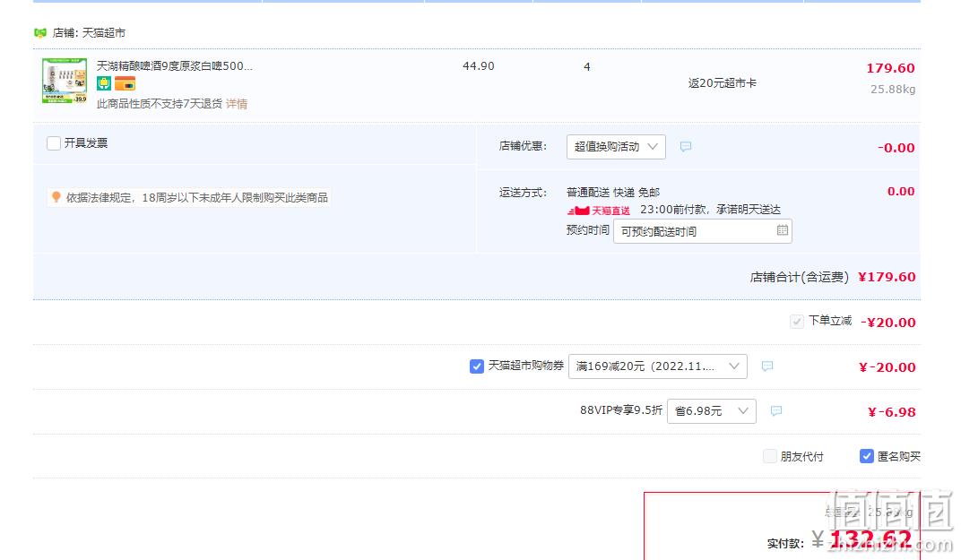Click the message icon beside 超值换购活动 dropdown
This screenshot has width=961, height=560.
[x=686, y=146]
